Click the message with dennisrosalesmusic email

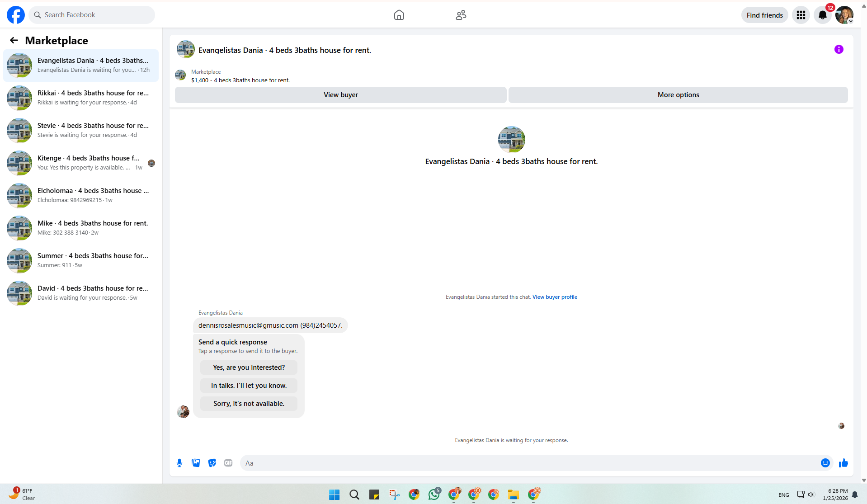point(270,325)
